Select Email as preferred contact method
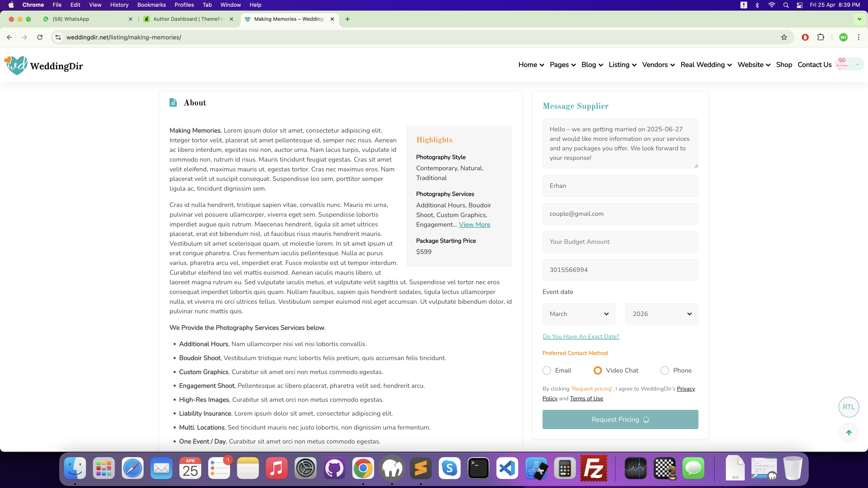 point(547,370)
